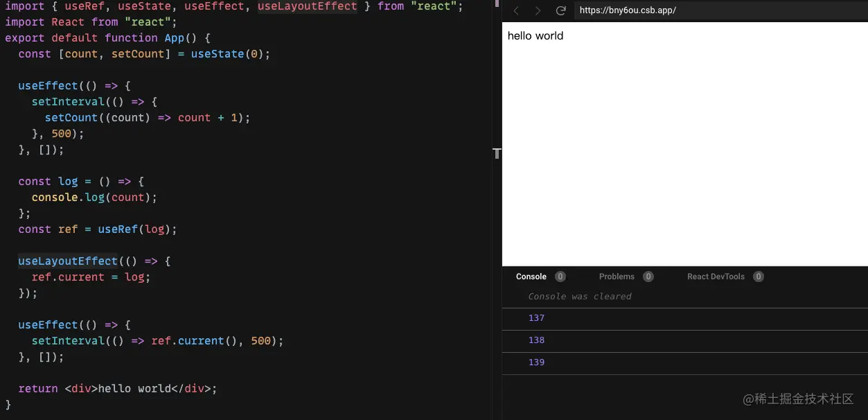The height and width of the screenshot is (420, 868).
Task: Click the browser preview forward arrow
Action: click(538, 10)
